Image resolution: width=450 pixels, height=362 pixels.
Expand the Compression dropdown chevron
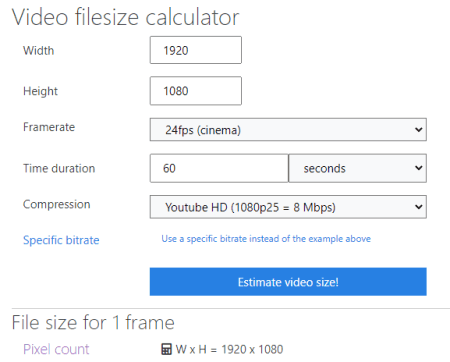tap(418, 207)
